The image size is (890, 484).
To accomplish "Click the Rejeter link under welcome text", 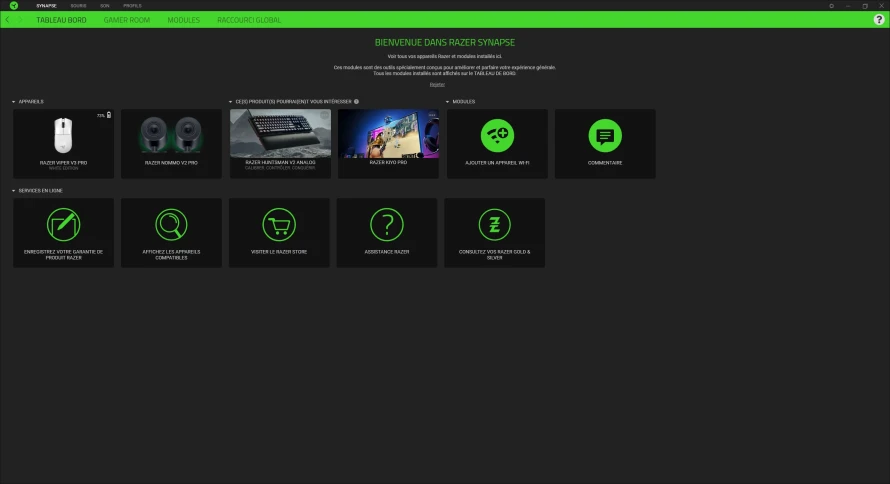I will [437, 85].
